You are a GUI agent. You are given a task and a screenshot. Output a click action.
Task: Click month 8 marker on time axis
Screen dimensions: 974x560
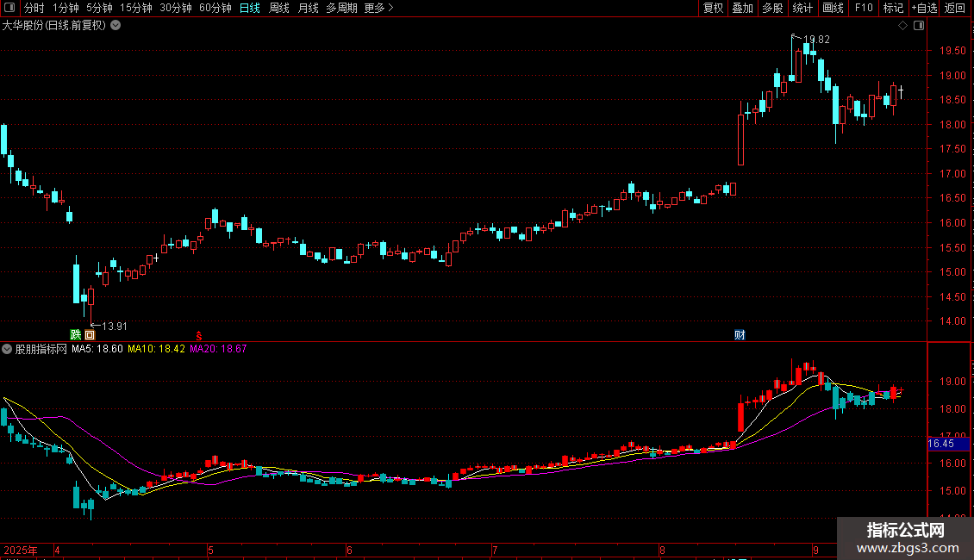click(662, 550)
